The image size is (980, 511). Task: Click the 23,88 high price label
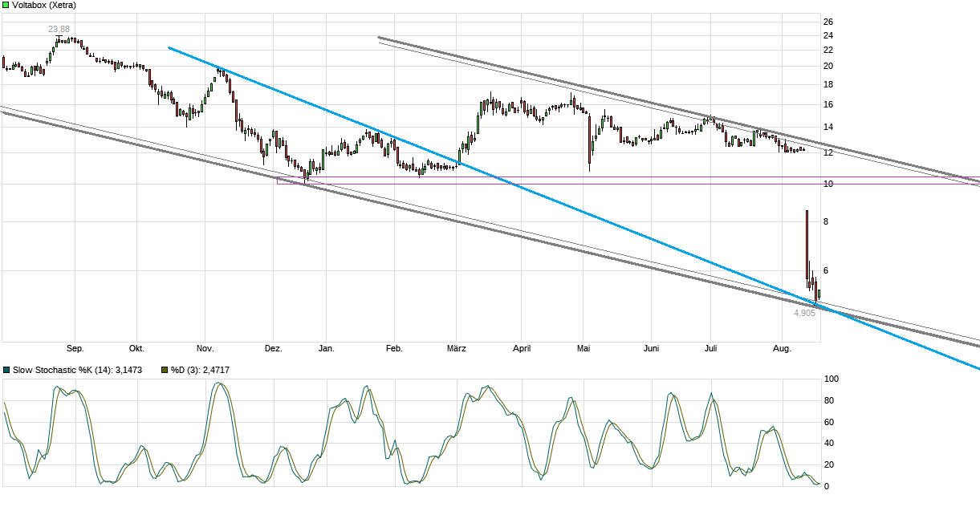59,30
